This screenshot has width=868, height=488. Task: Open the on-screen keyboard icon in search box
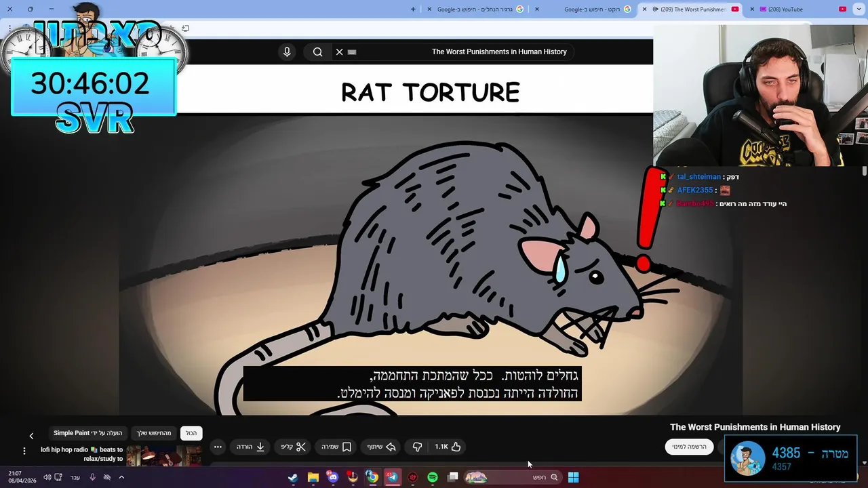click(352, 52)
